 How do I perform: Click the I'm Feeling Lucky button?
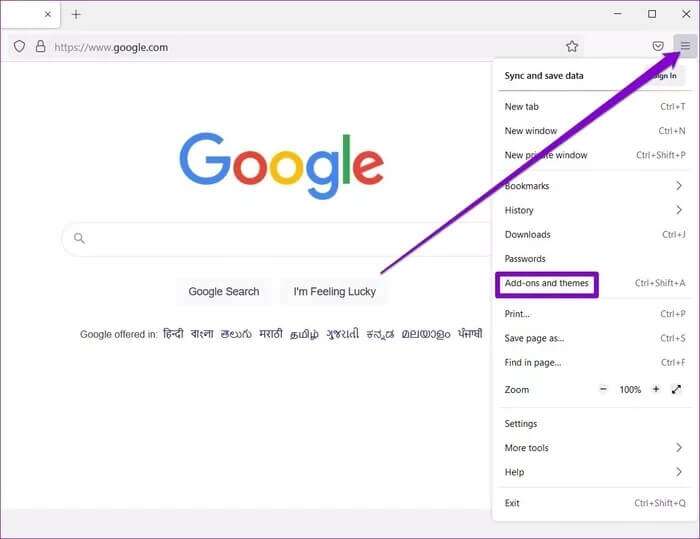334,291
